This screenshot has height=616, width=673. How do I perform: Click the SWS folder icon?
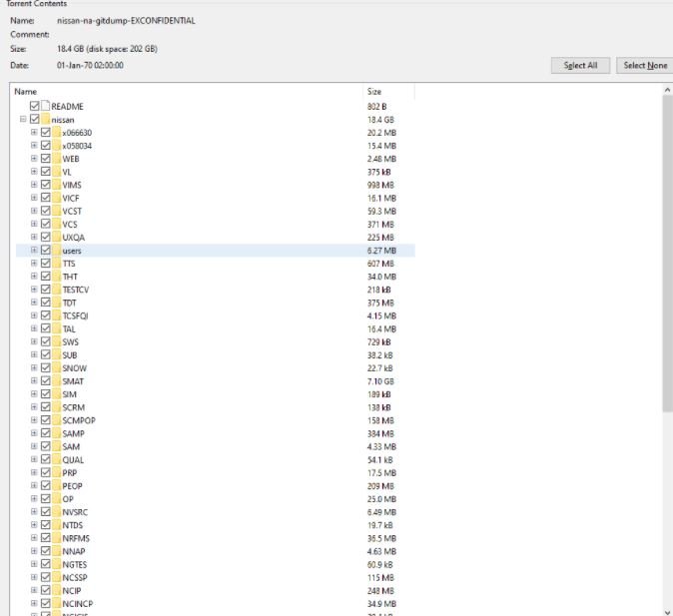click(56, 341)
